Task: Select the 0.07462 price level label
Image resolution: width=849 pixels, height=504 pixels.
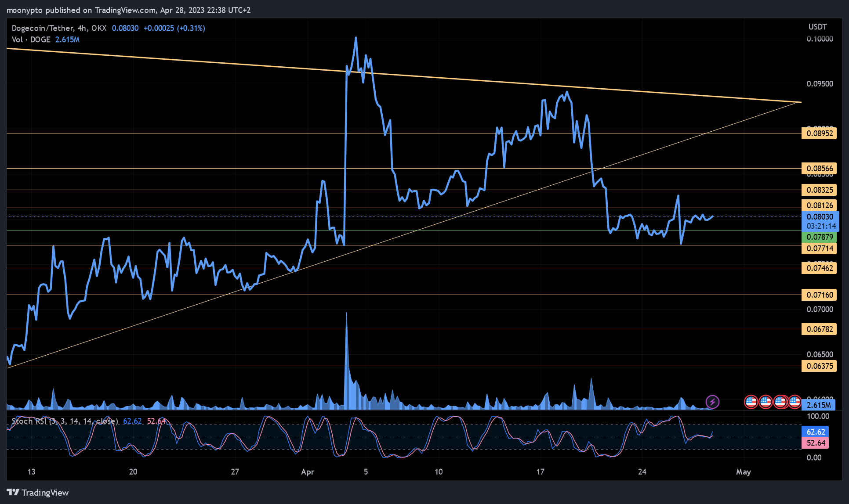Action: pyautogui.click(x=819, y=268)
